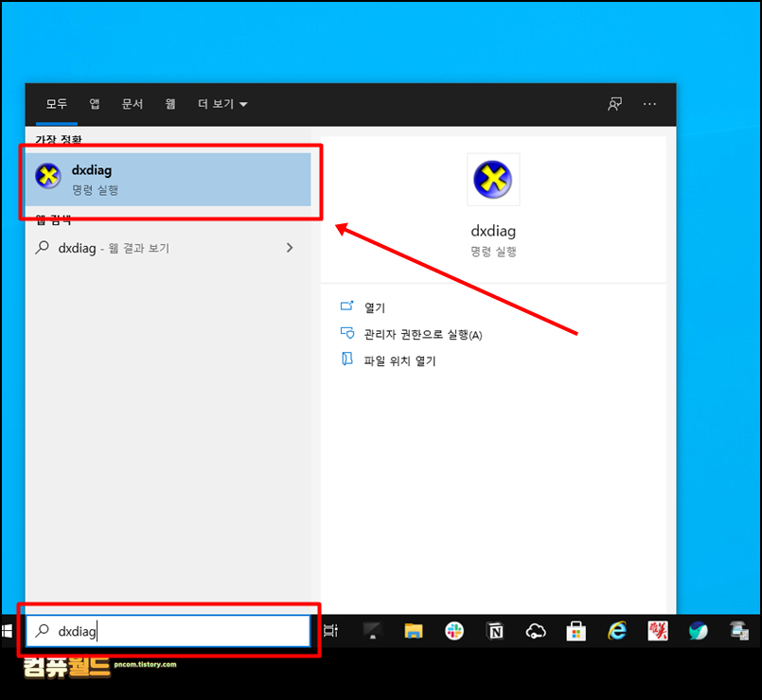Switch to the 문서 tab
The height and width of the screenshot is (700, 762).
click(133, 103)
